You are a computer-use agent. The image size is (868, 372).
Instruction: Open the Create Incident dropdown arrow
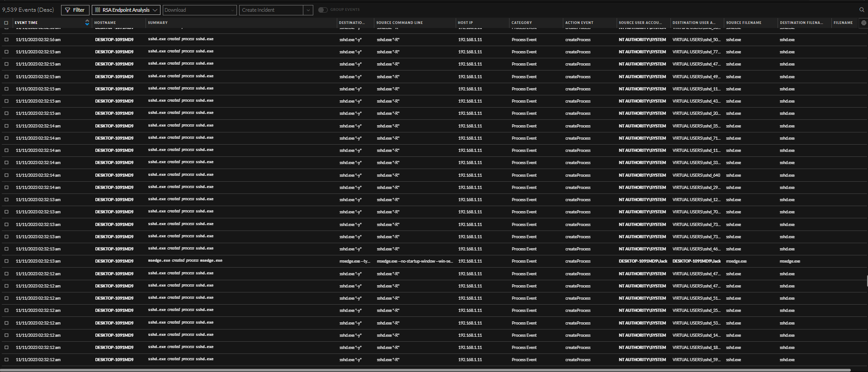pos(308,10)
